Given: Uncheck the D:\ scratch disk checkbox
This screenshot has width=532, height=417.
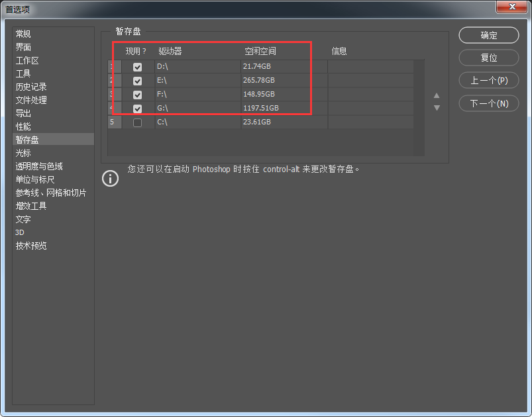Looking at the screenshot, I should 137,67.
